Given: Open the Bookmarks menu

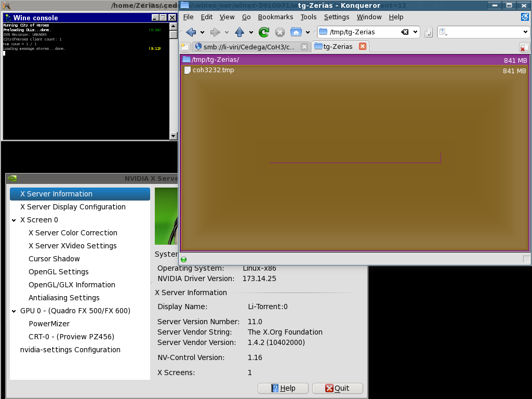Looking at the screenshot, I should coord(275,17).
